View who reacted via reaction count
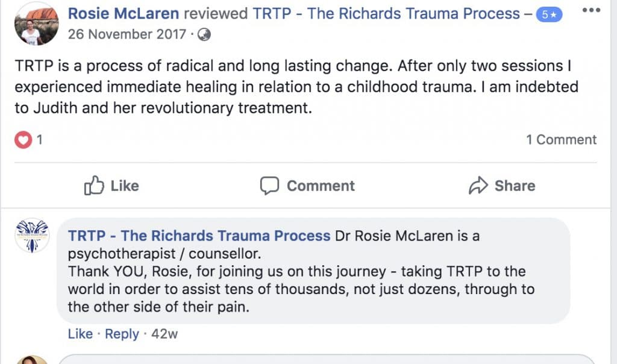The height and width of the screenshot is (364, 617). pyautogui.click(x=39, y=140)
